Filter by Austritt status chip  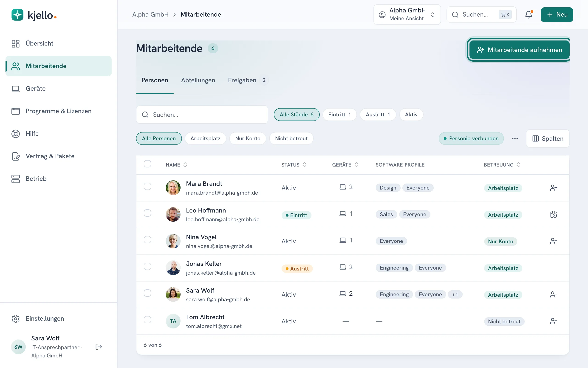378,115
